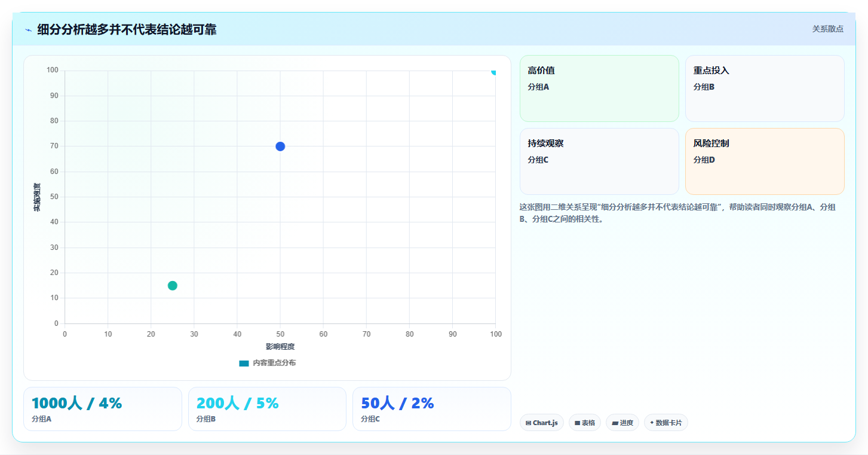Click the sparkle icon in 数据卡片 tag

652,423
